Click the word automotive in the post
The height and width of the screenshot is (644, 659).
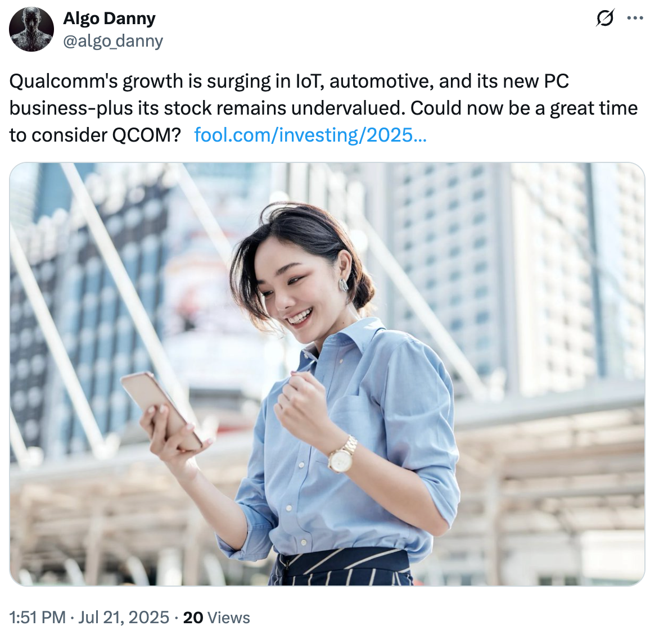(x=381, y=81)
